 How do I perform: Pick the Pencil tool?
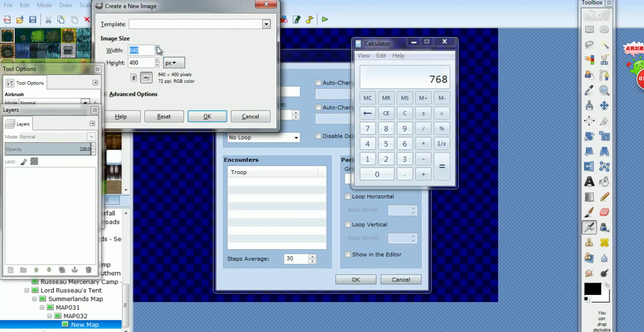[x=604, y=196]
